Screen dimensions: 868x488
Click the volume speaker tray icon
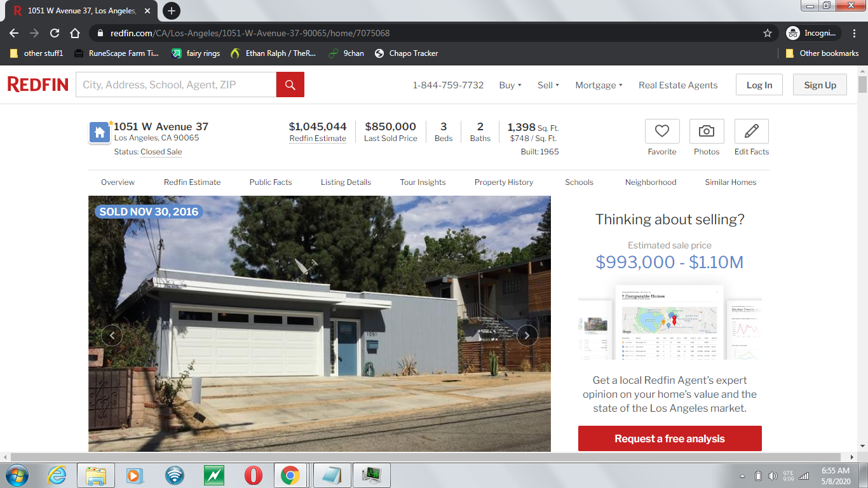pyautogui.click(x=773, y=476)
